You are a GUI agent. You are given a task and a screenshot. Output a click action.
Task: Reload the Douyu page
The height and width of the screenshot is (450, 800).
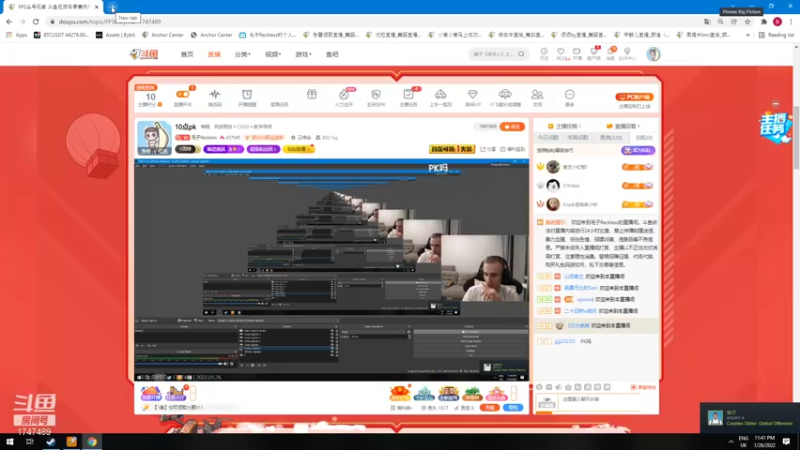36,22
